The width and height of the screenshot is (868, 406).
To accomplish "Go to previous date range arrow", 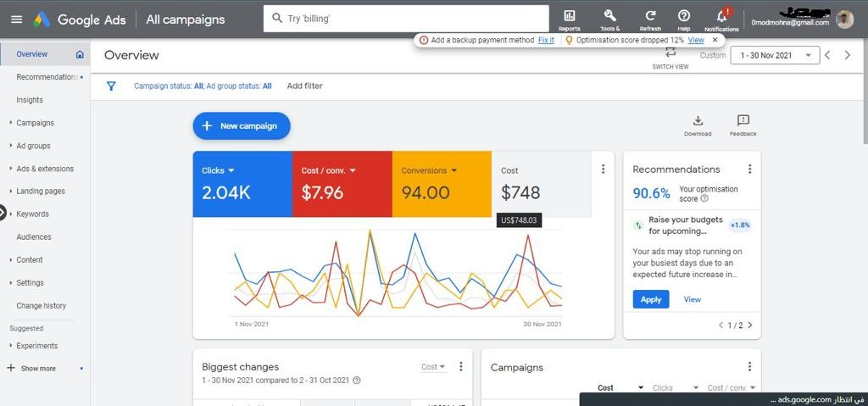I will (x=827, y=55).
